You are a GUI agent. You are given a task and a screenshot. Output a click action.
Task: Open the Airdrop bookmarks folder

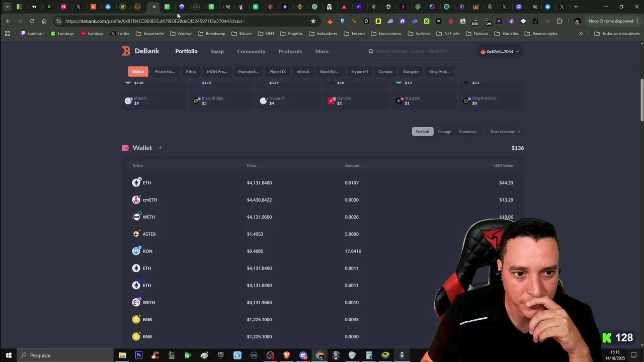click(x=181, y=33)
